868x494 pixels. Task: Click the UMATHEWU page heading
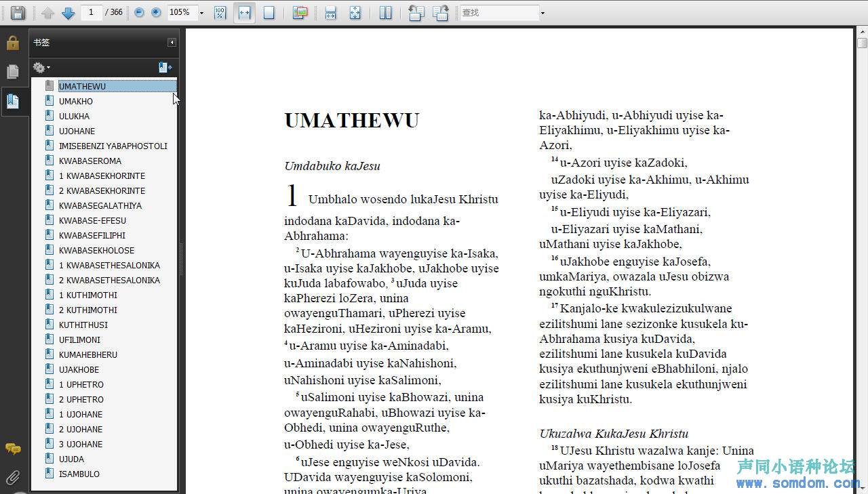351,121
